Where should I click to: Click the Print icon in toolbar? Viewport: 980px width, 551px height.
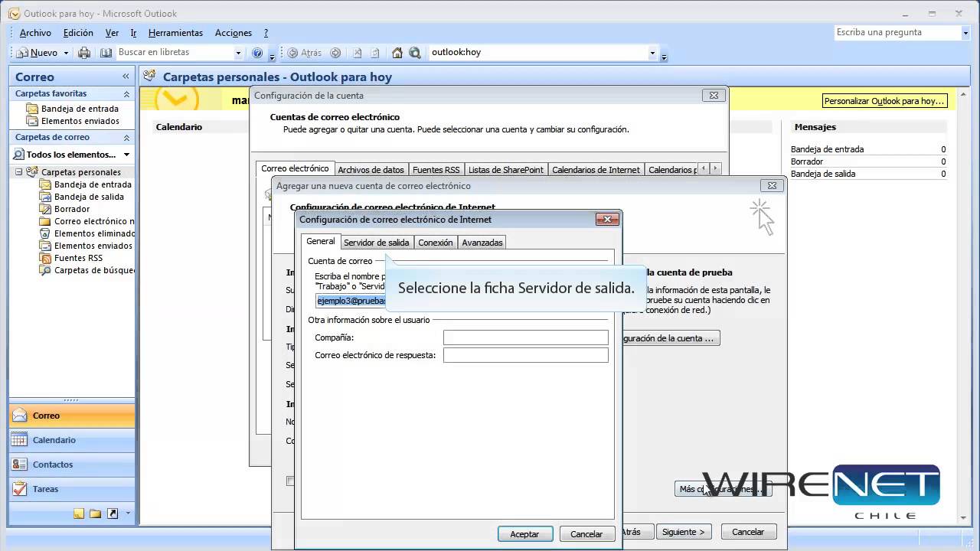pos(84,53)
